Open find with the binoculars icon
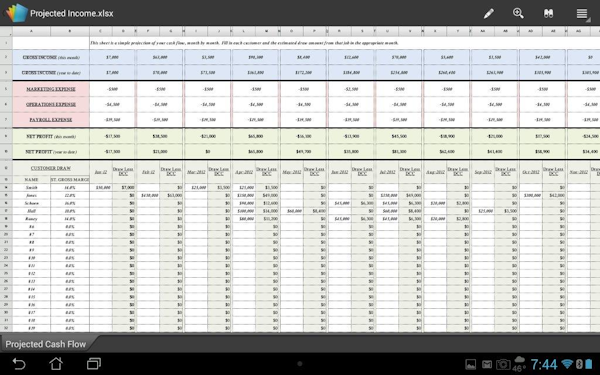The image size is (600, 375). coord(548,13)
